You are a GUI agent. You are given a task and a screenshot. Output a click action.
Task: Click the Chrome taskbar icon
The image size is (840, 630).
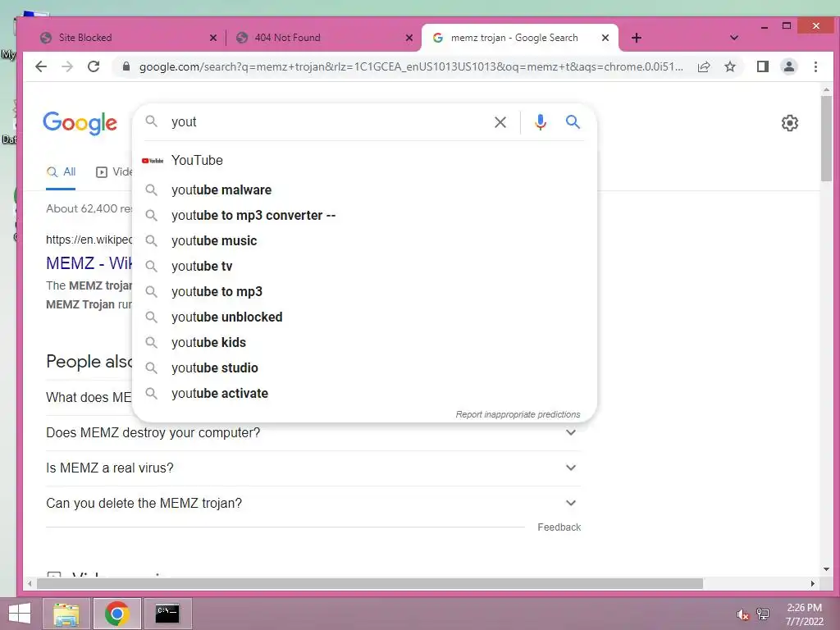pos(117,614)
